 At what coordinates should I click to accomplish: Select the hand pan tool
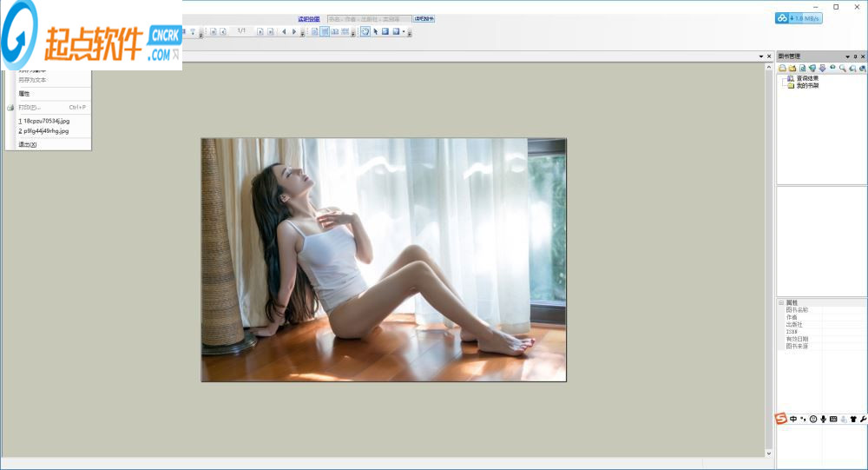[x=365, y=31]
